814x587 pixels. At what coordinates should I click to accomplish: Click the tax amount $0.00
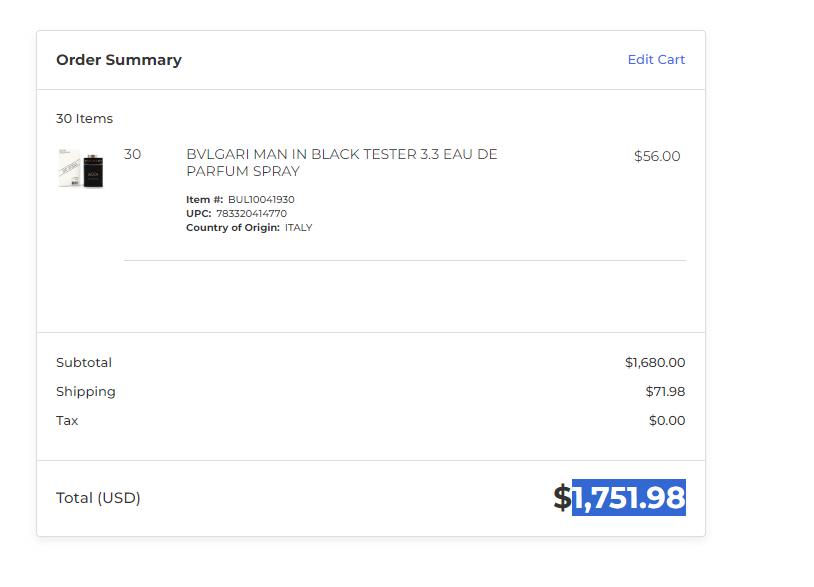[667, 420]
